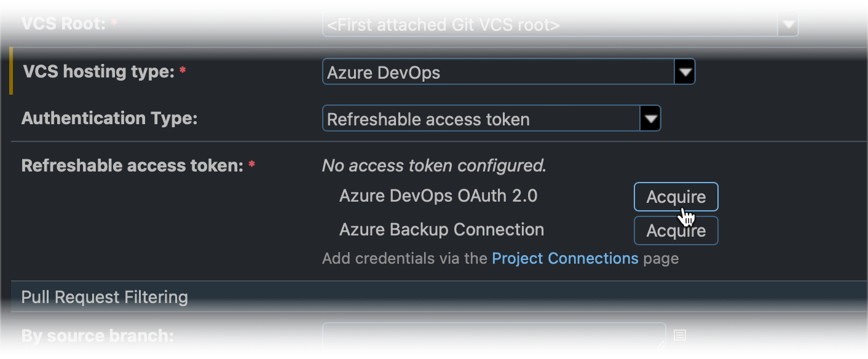Click the Authentication Type dropdown arrow icon
This screenshot has width=868, height=359.
click(651, 118)
